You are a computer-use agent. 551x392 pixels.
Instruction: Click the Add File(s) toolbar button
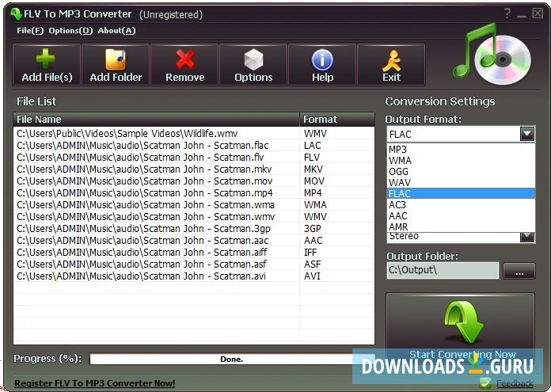[47, 65]
